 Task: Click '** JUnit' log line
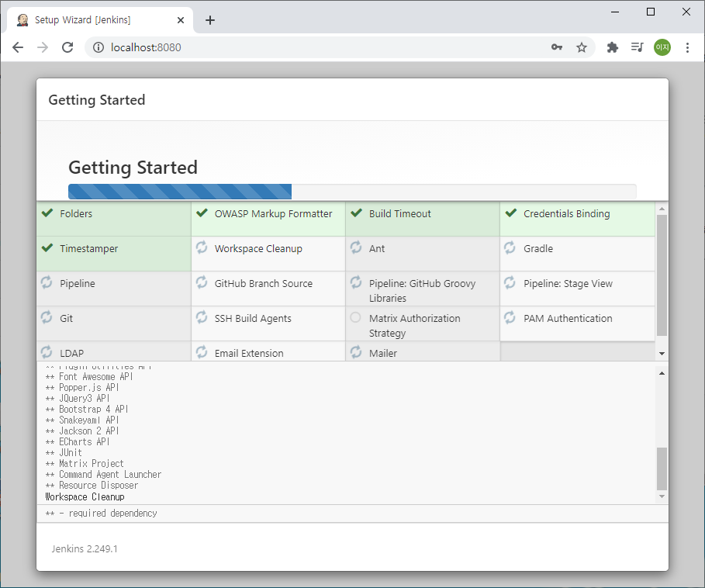64,453
